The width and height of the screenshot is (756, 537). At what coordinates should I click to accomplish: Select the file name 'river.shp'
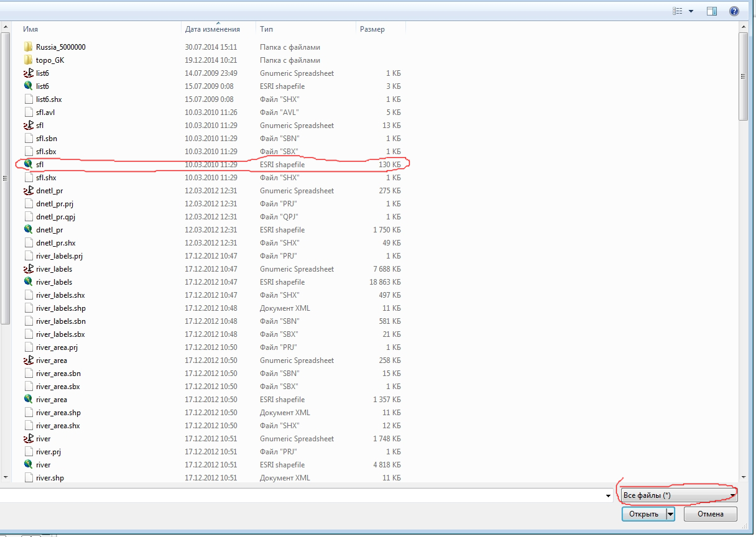pyautogui.click(x=50, y=478)
